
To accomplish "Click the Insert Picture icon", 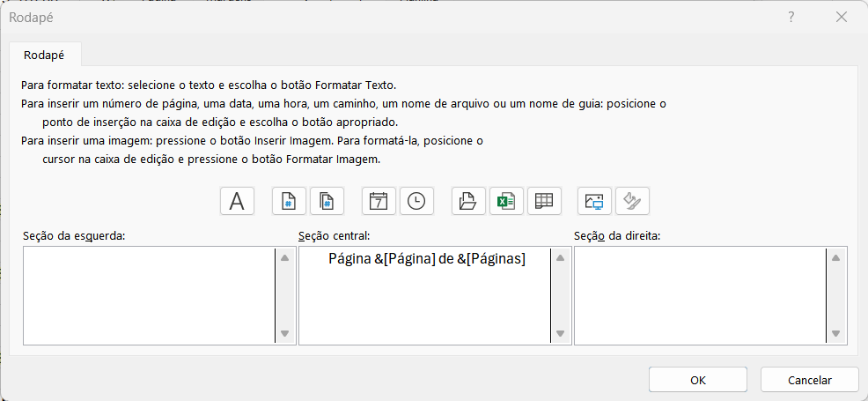I will click(594, 201).
